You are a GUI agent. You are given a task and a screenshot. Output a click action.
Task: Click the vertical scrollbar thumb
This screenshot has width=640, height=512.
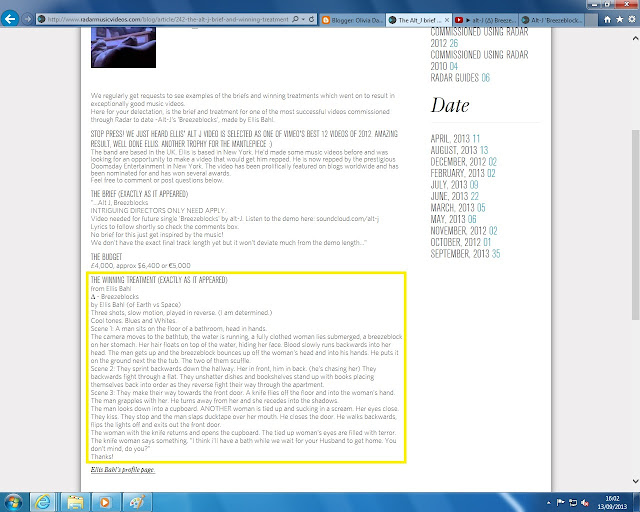[x=636, y=225]
